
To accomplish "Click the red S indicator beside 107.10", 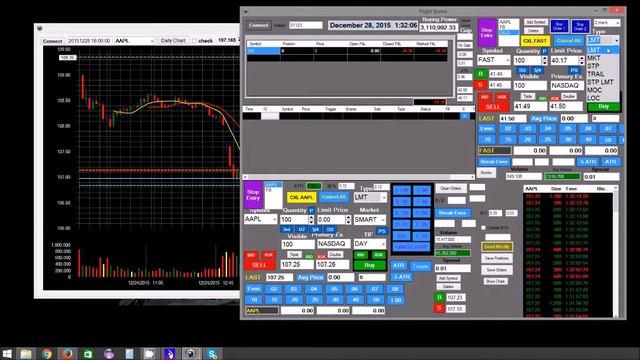I will coord(439,308).
